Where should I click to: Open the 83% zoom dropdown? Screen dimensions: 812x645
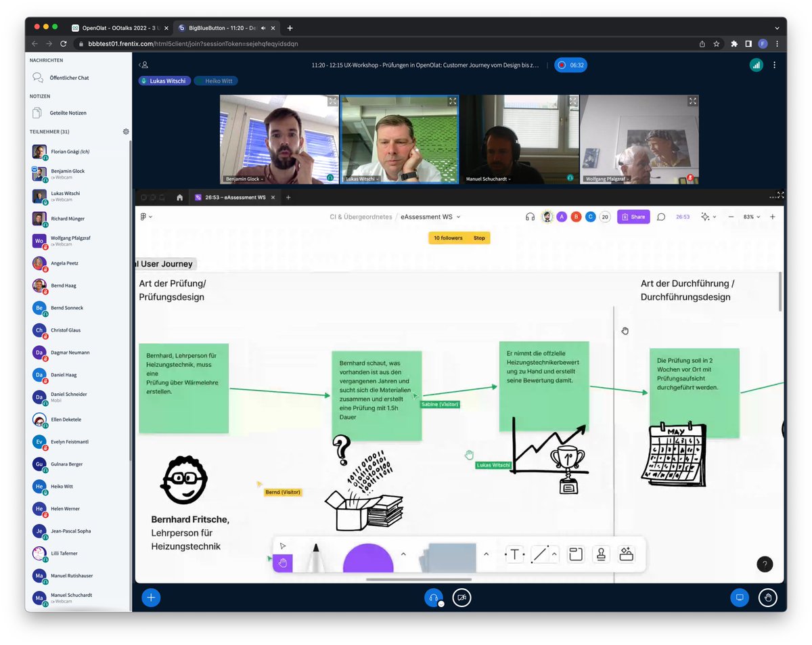(751, 217)
